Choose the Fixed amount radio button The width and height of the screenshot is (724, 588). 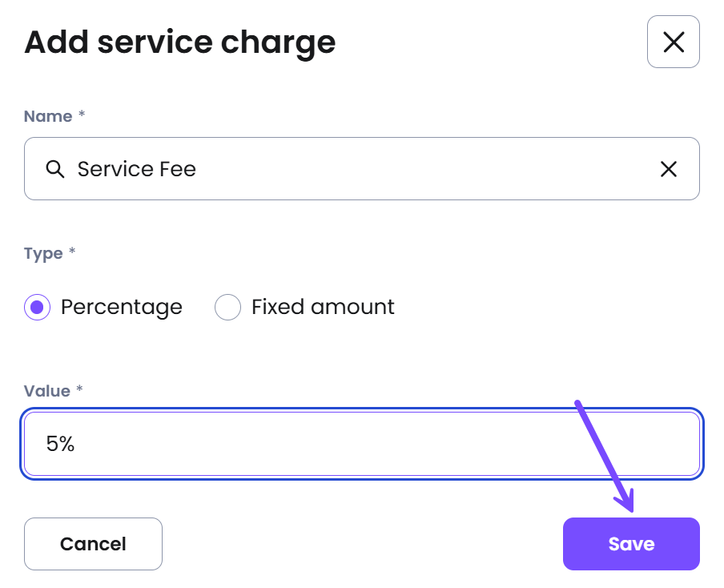point(227,307)
